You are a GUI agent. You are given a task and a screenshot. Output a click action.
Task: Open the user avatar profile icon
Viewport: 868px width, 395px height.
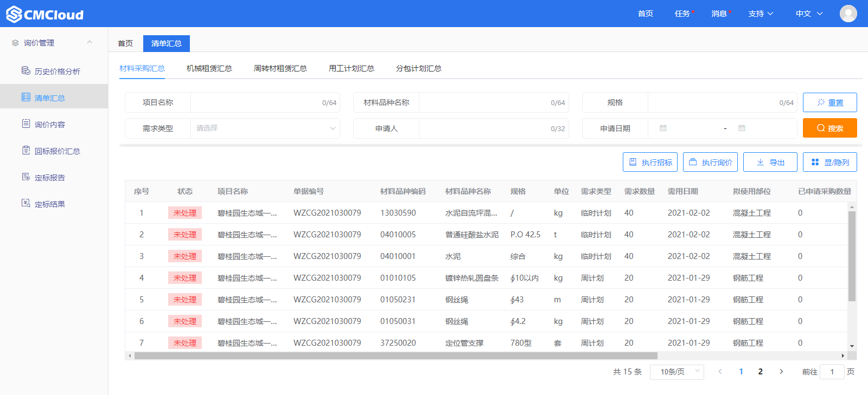pos(848,14)
